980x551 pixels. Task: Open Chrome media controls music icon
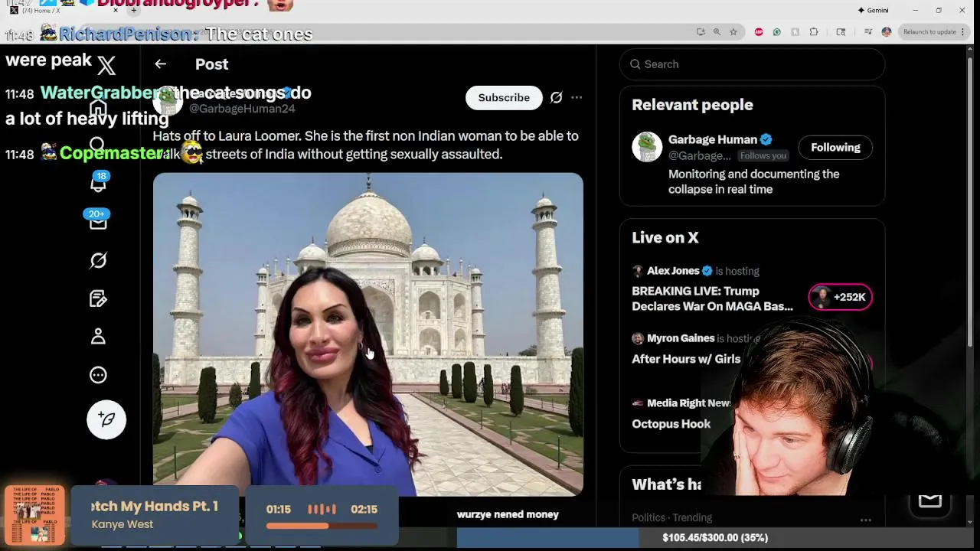(x=868, y=31)
